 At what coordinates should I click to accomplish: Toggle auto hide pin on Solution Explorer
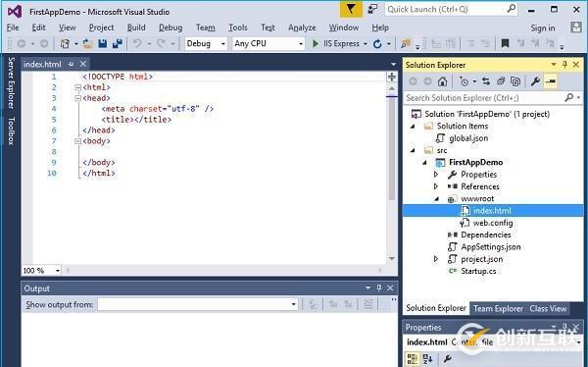[x=565, y=65]
